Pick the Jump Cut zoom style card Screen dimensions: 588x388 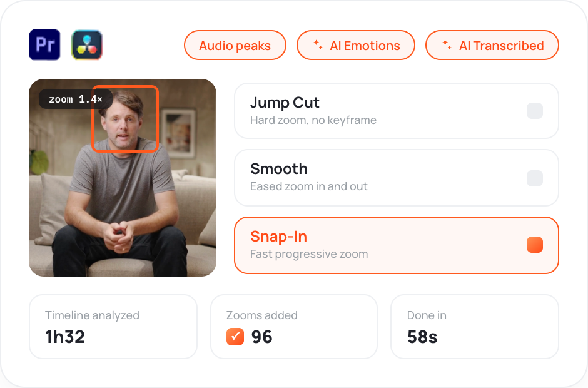(397, 111)
